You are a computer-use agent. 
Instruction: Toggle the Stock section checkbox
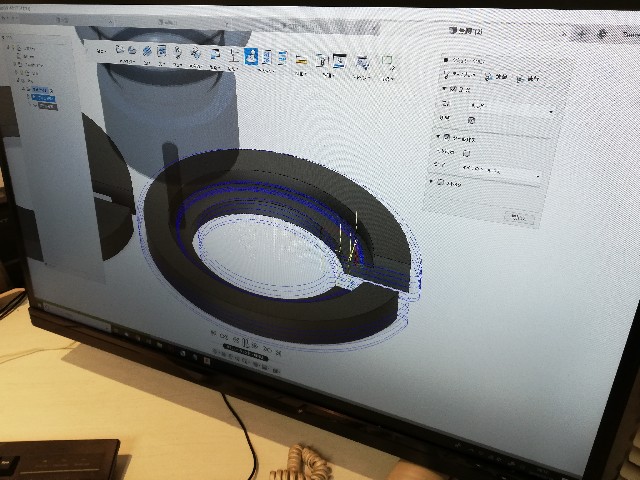pos(440,182)
